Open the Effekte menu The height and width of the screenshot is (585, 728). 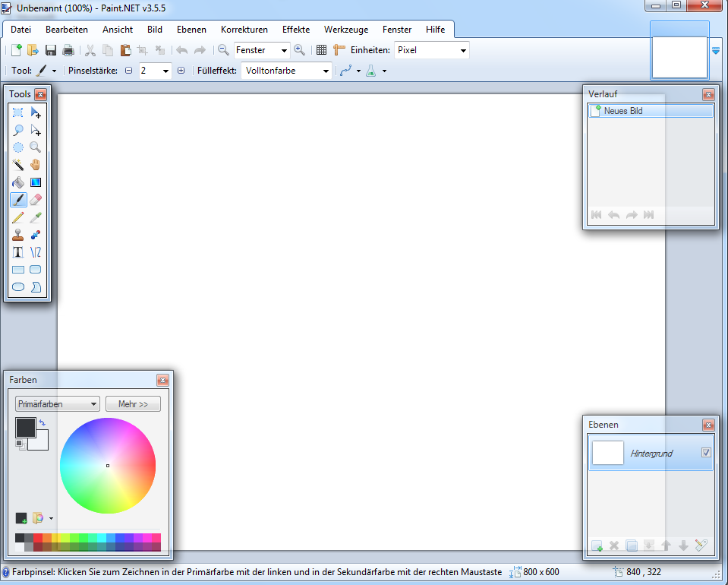coord(295,30)
